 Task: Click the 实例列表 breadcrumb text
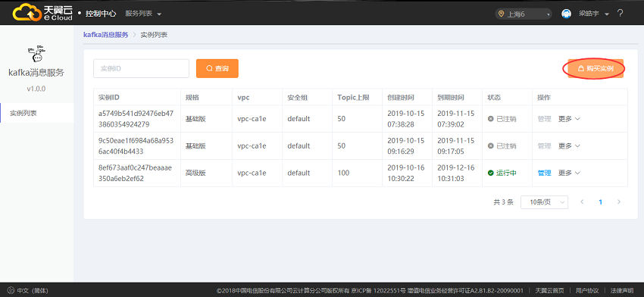click(x=154, y=35)
